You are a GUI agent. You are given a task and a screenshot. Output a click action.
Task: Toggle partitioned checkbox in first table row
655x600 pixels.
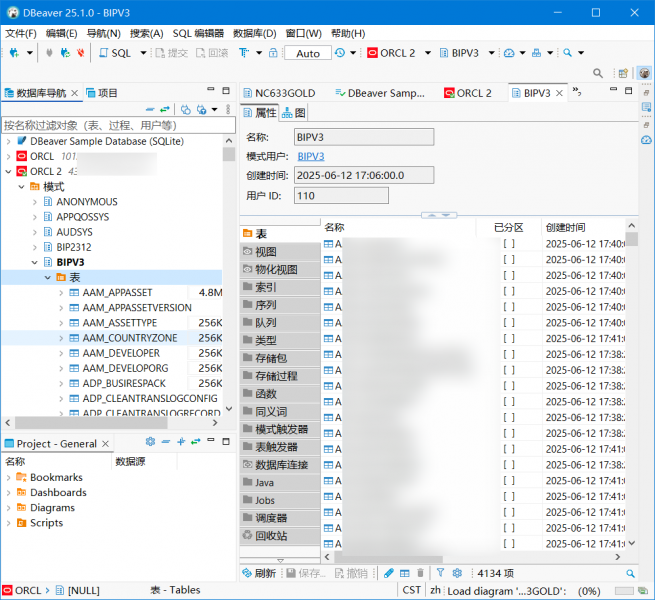coord(509,244)
